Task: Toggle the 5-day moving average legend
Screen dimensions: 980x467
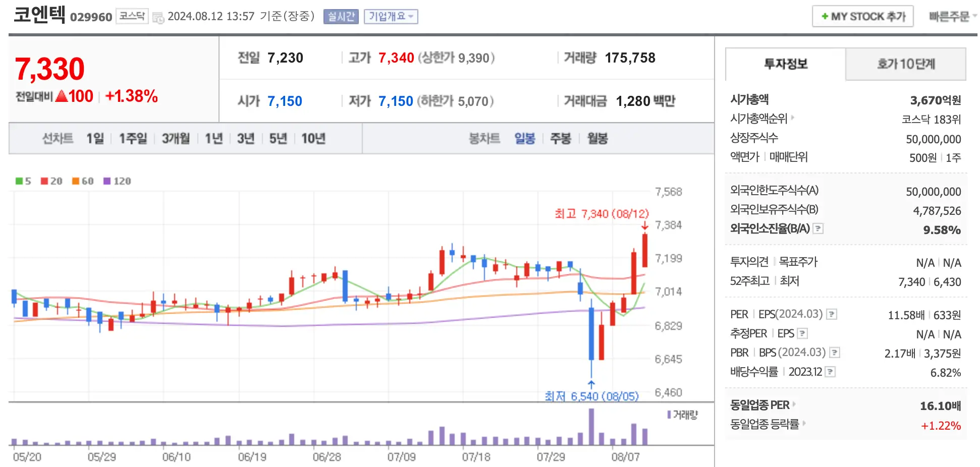Action: click(23, 181)
